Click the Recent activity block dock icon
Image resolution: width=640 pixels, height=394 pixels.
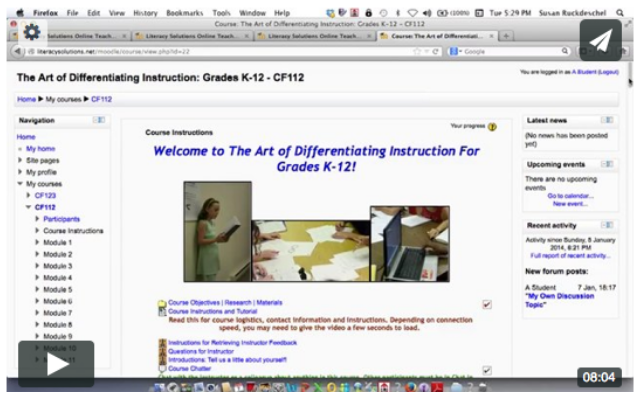click(x=607, y=225)
